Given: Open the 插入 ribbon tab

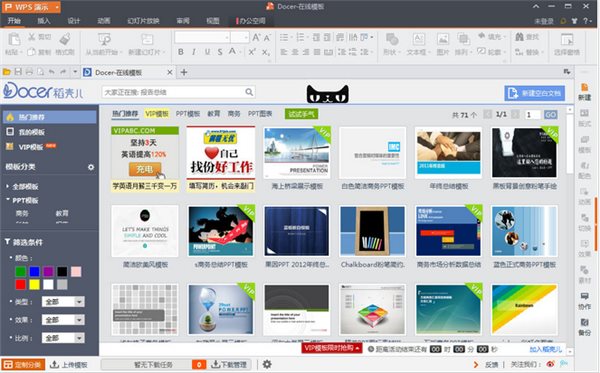Looking at the screenshot, I should [44, 21].
